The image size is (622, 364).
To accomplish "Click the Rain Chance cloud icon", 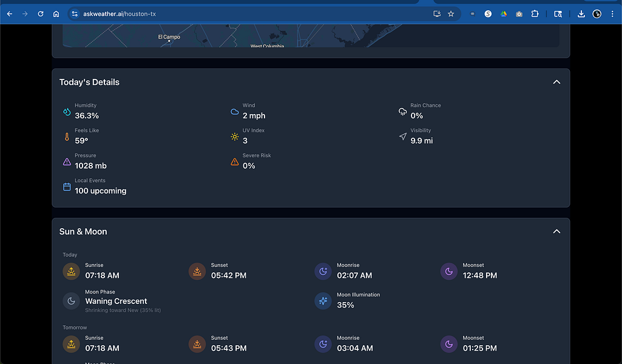I will coord(403,112).
